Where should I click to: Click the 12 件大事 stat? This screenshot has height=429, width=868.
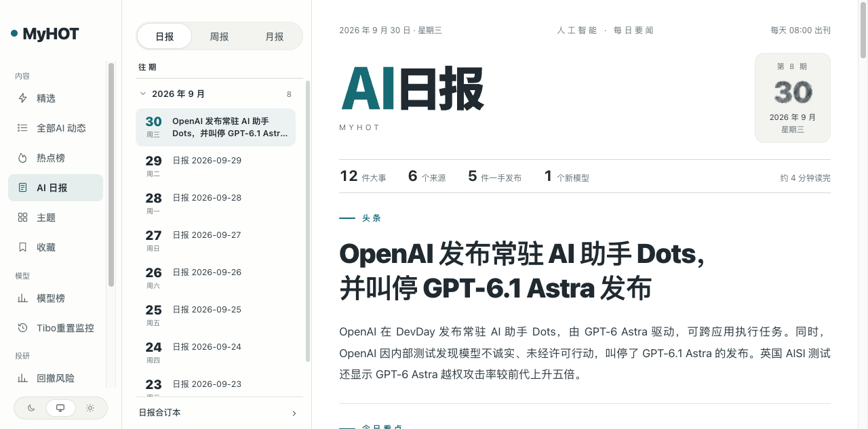tap(363, 176)
